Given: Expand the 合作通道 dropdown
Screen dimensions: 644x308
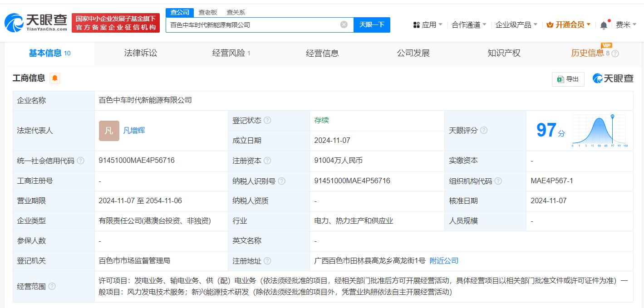Looking at the screenshot, I should (469, 25).
